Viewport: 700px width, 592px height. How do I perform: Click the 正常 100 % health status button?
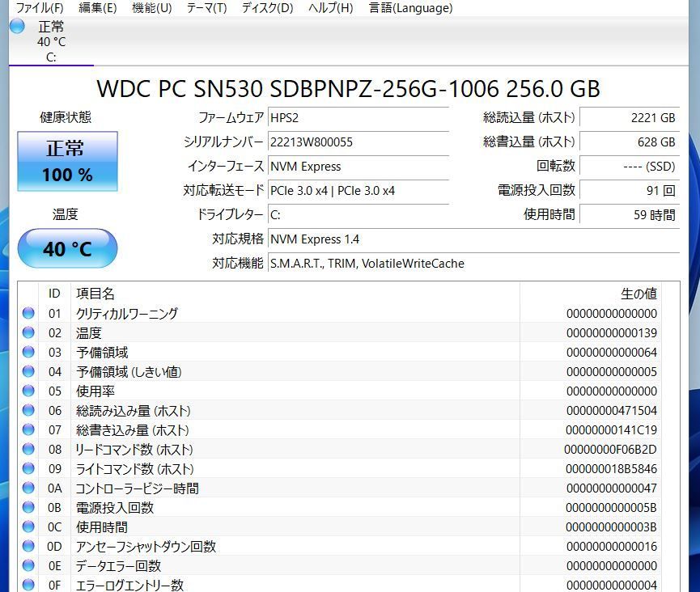coord(67,162)
